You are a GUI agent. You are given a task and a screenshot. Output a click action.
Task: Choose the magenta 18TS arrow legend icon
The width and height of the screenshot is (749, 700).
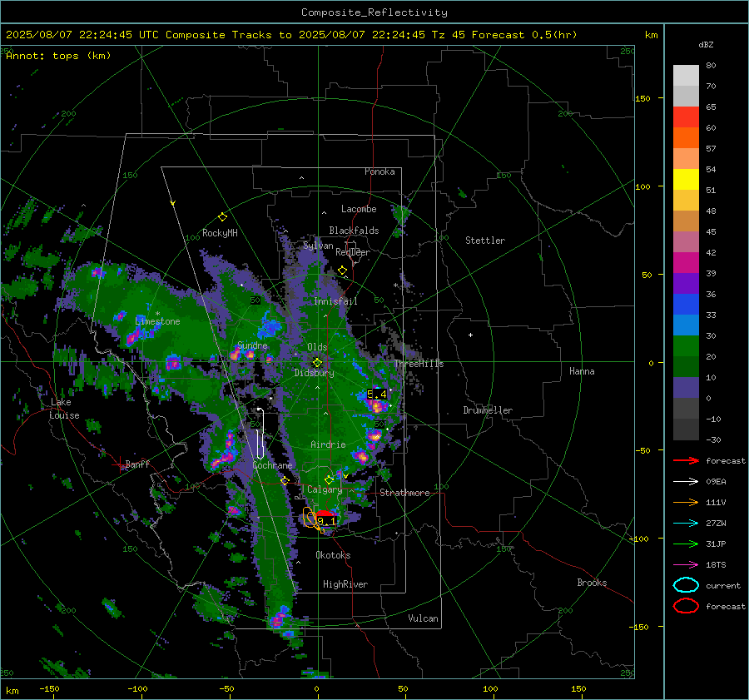(686, 565)
